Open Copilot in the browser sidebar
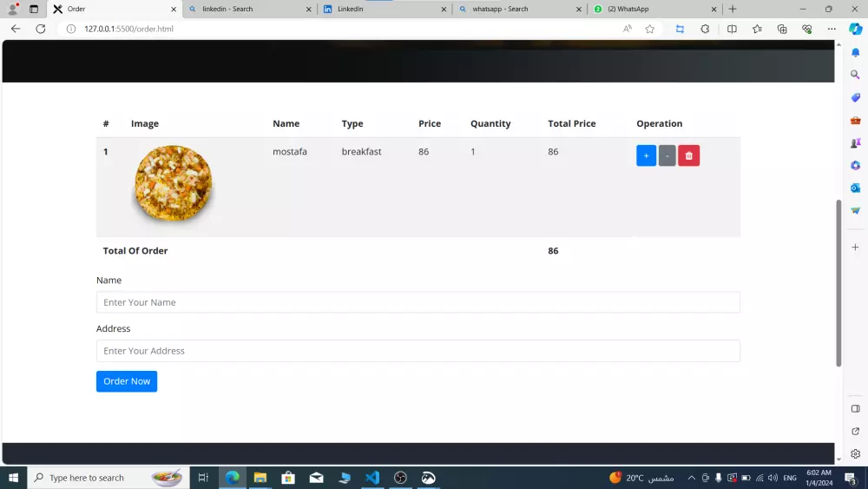This screenshot has height=489, width=868. point(855,29)
